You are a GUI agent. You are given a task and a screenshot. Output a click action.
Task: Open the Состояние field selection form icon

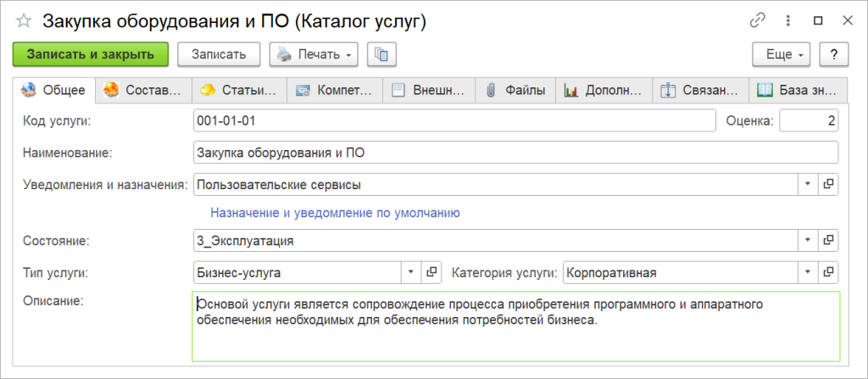(x=829, y=241)
